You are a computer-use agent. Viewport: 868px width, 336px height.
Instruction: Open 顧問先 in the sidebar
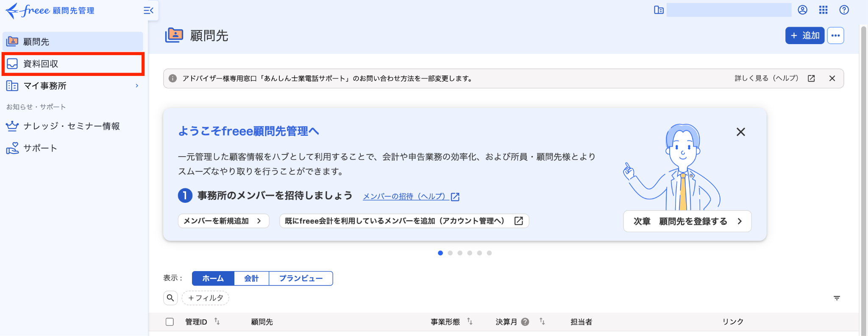click(x=73, y=42)
